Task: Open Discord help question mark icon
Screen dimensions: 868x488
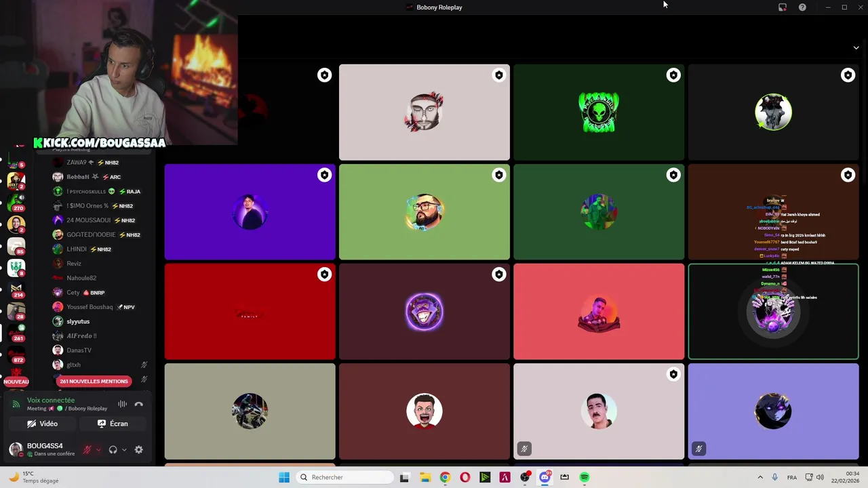Action: 802,7
